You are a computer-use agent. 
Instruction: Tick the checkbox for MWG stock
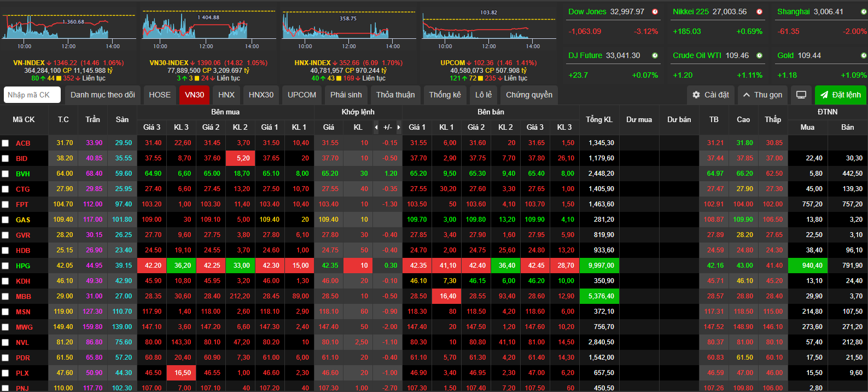(5, 327)
